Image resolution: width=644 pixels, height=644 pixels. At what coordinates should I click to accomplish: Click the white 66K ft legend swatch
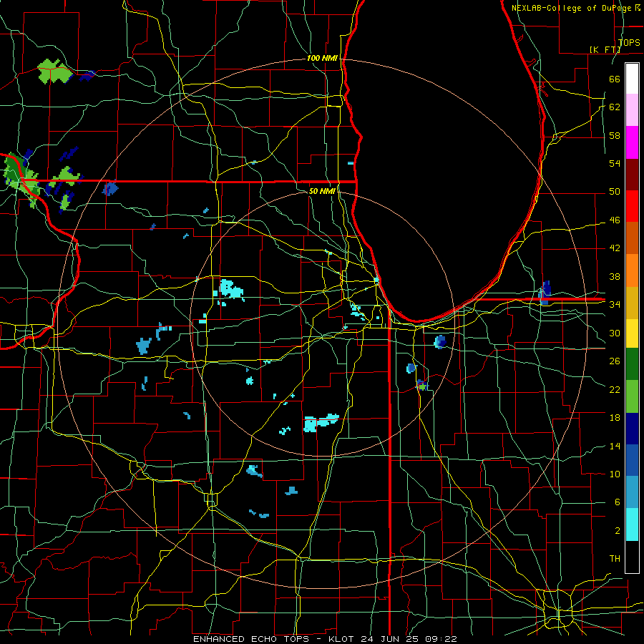pos(632,79)
